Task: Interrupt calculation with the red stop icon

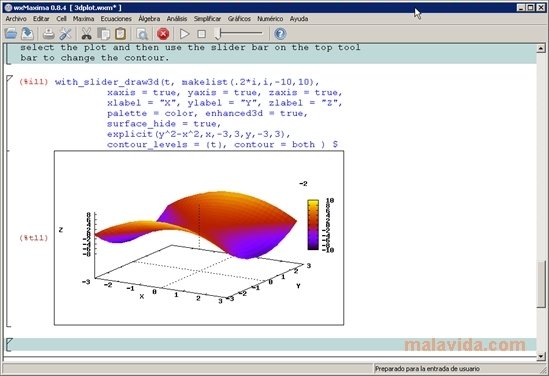Action: point(163,34)
